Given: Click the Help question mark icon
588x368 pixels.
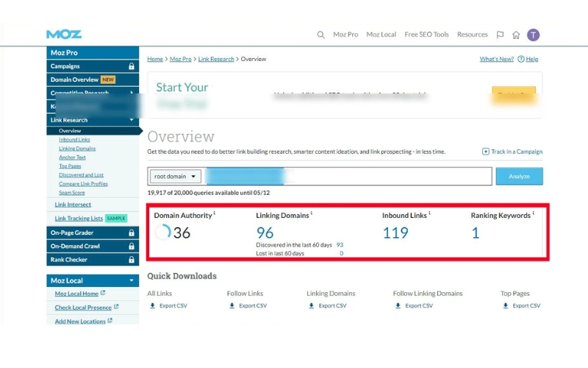Looking at the screenshot, I should (x=521, y=59).
